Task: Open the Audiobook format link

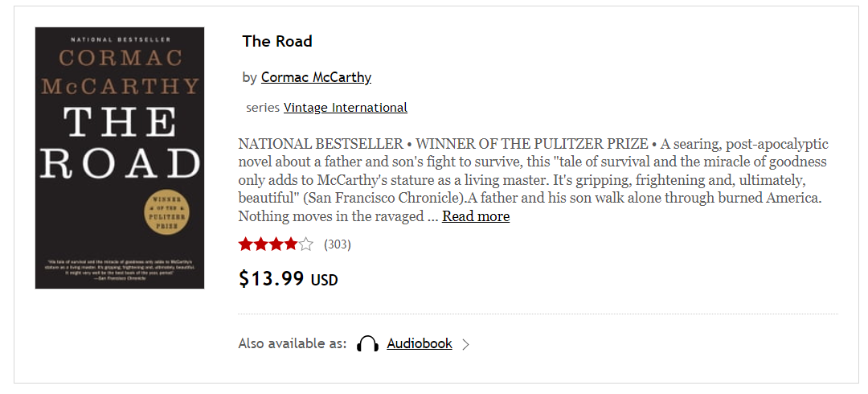Action: (x=420, y=343)
